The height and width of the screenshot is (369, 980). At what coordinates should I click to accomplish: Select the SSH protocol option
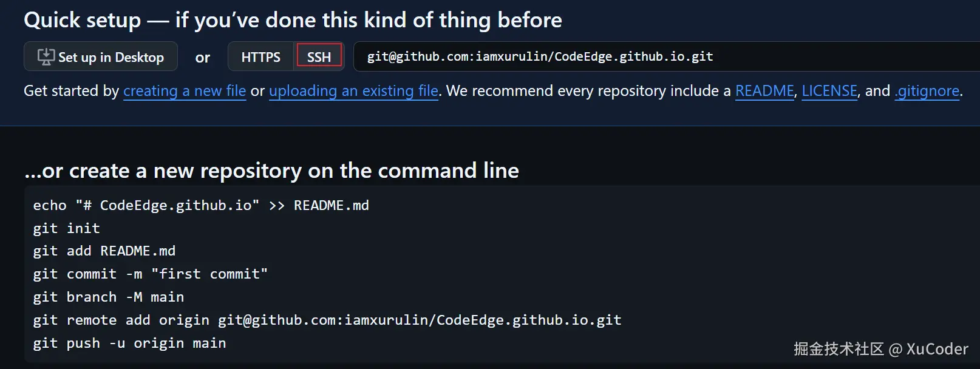point(319,57)
